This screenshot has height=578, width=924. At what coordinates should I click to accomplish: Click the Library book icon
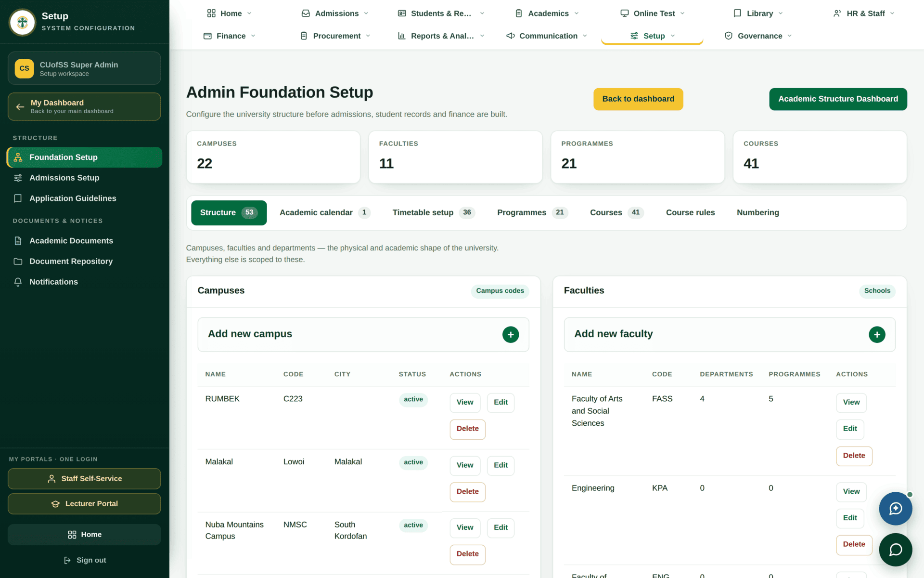(x=737, y=13)
